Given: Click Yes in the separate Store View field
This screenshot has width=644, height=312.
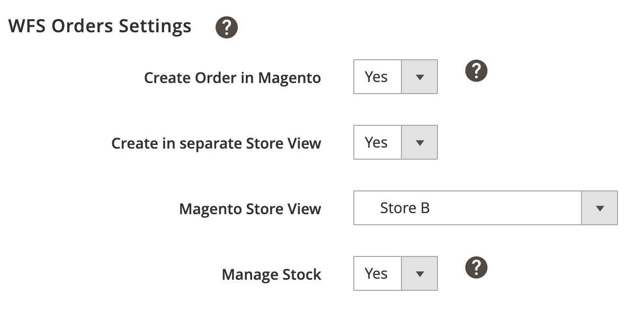Looking at the screenshot, I should [x=377, y=142].
